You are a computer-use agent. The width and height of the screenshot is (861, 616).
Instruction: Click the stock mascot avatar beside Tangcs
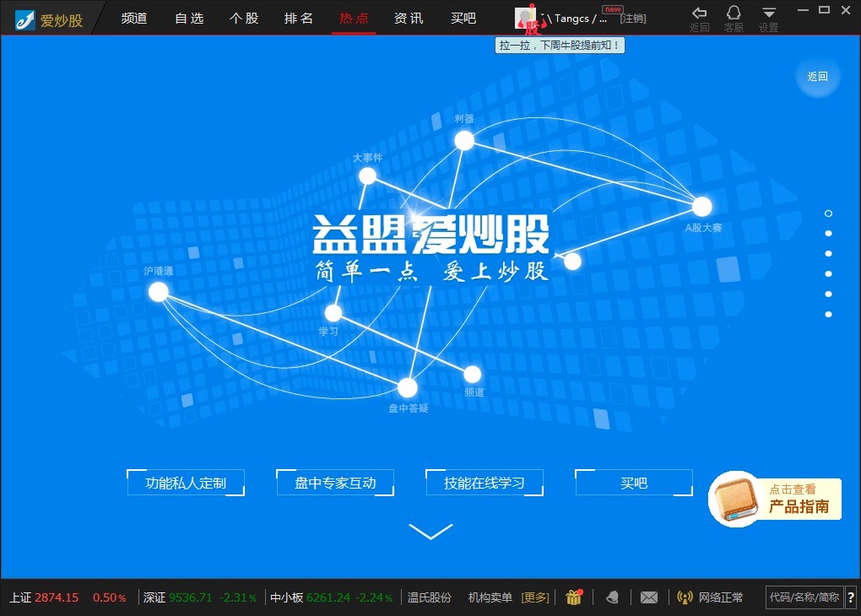click(x=524, y=17)
